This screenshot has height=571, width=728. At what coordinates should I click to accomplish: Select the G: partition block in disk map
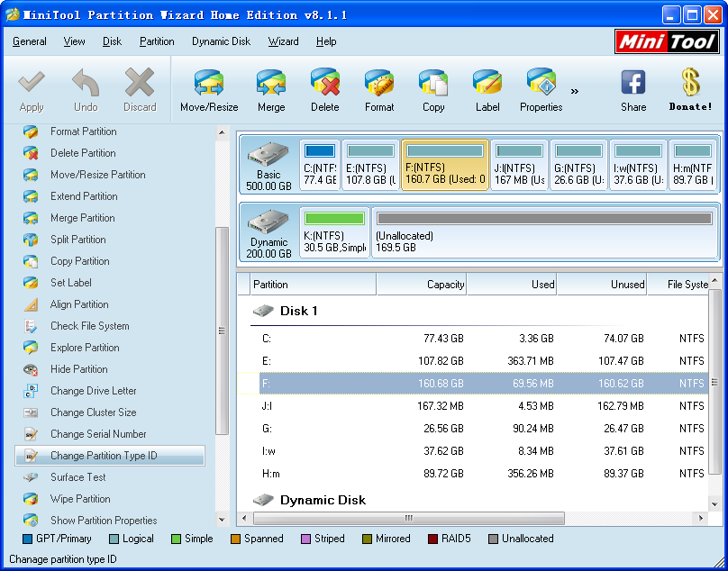tap(578, 166)
